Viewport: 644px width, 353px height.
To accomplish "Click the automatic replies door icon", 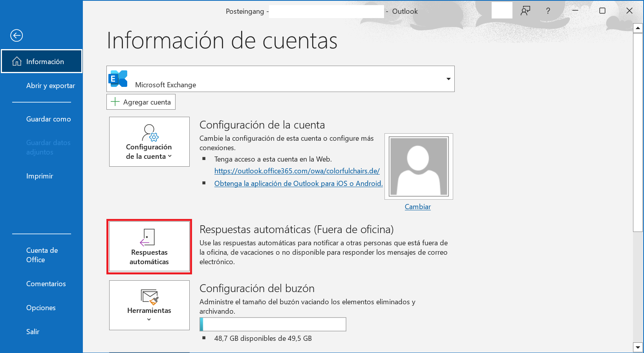I will [148, 237].
